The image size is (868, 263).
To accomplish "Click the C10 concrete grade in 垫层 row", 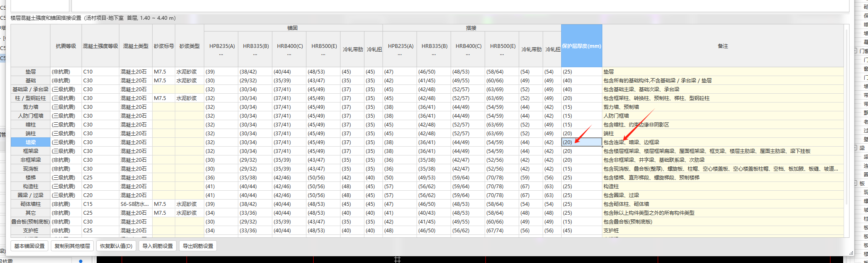I will pyautogui.click(x=100, y=72).
